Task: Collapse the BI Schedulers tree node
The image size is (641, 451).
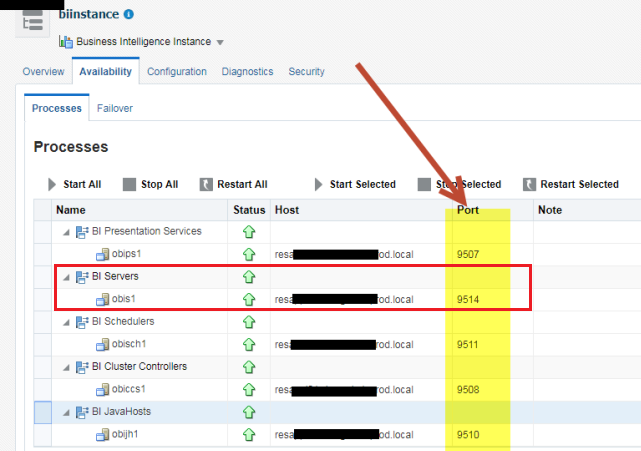Action: 67,322
